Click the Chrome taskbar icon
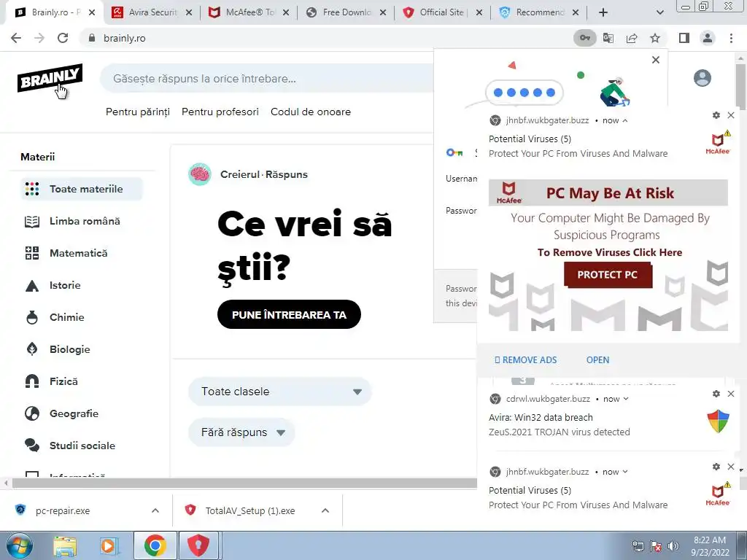 tap(155, 545)
